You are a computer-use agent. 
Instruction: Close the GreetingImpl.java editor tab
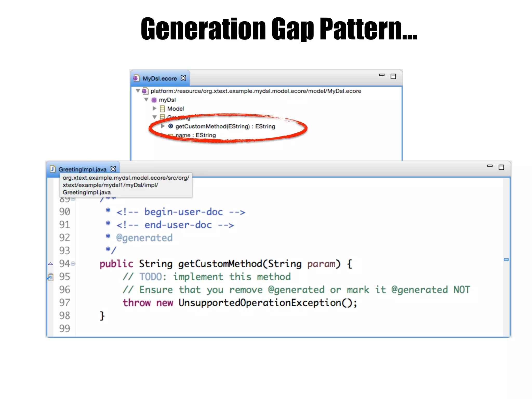point(113,169)
